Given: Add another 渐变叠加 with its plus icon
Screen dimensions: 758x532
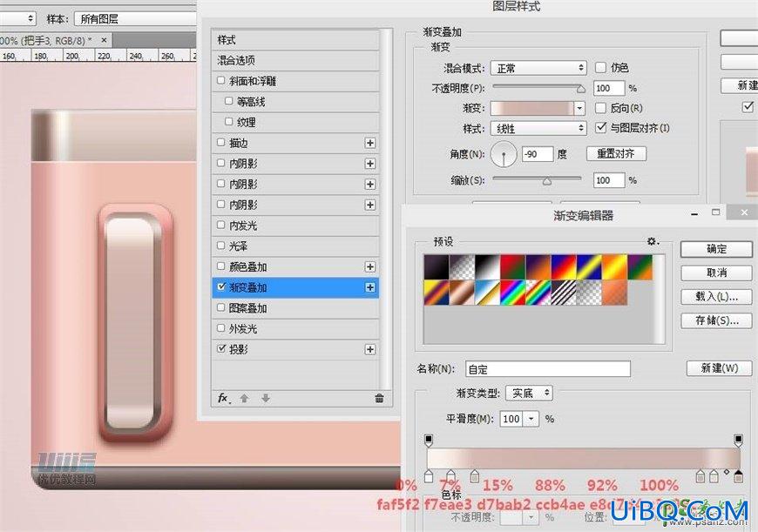Looking at the screenshot, I should 369,287.
